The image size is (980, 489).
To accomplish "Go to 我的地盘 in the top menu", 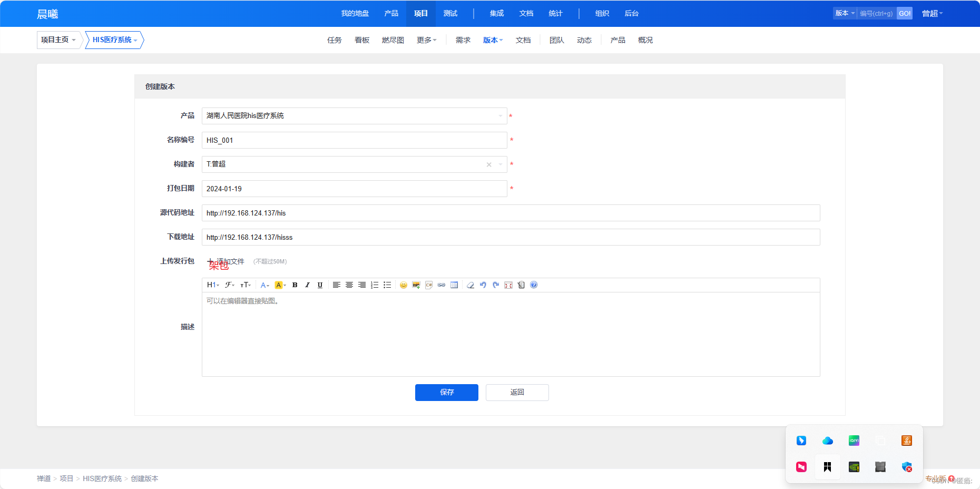I will coord(355,14).
